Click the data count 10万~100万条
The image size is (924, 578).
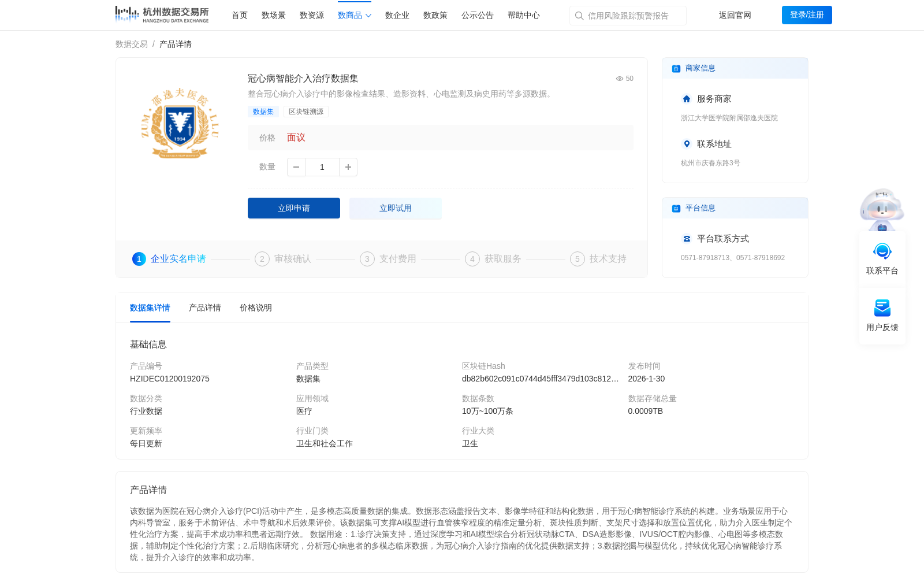(x=487, y=411)
